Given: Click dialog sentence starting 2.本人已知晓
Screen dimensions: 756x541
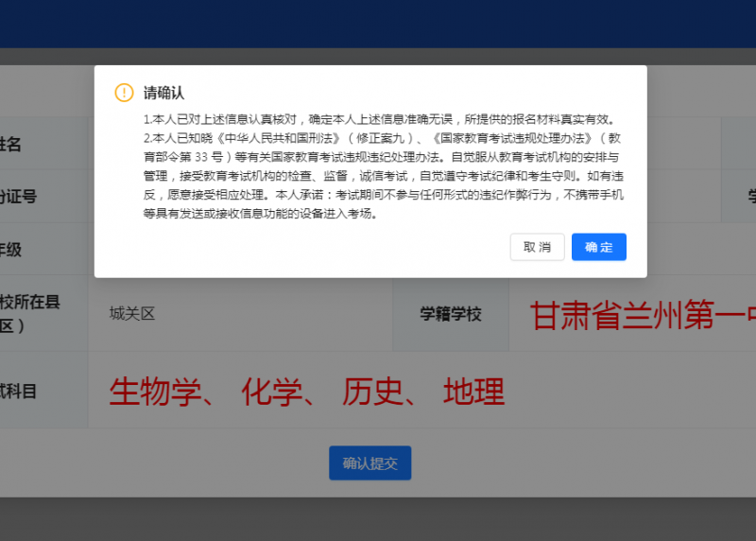Looking at the screenshot, I should coord(384,176).
